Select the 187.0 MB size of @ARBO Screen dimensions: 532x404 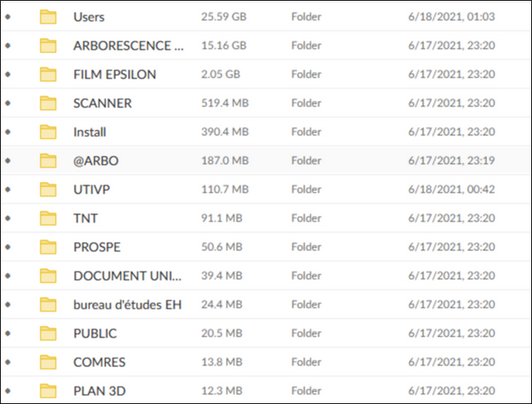tap(225, 161)
